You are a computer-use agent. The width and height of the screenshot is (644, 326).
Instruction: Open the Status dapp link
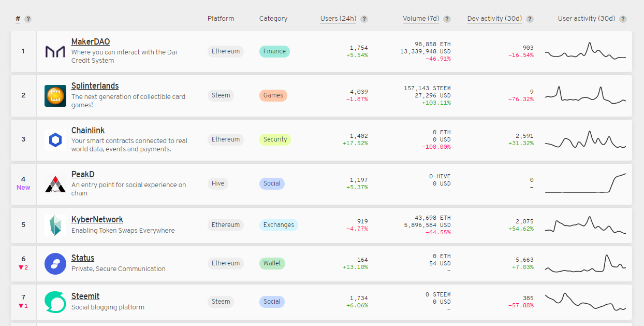pyautogui.click(x=83, y=258)
